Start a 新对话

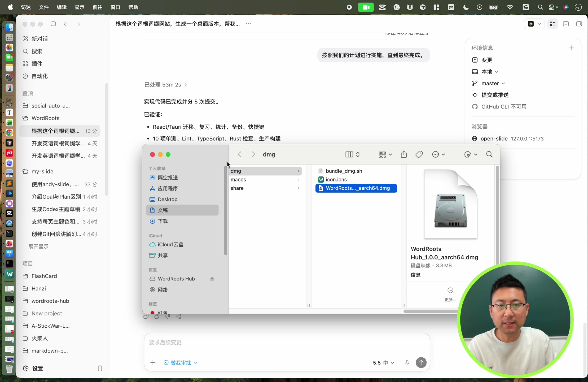pos(39,39)
